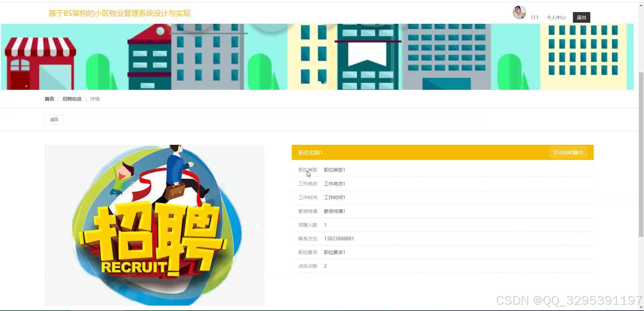644x311 pixels.
Task: Advance recruitment image with the next arrow
Action: (257, 226)
